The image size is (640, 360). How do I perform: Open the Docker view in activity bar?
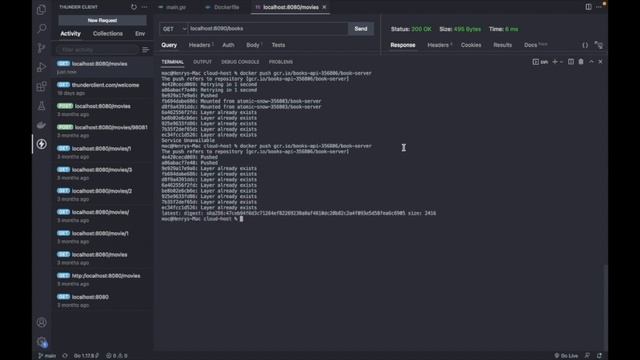(x=42, y=125)
